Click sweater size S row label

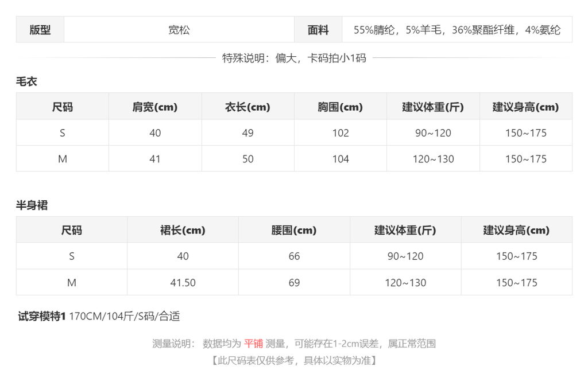[62, 133]
